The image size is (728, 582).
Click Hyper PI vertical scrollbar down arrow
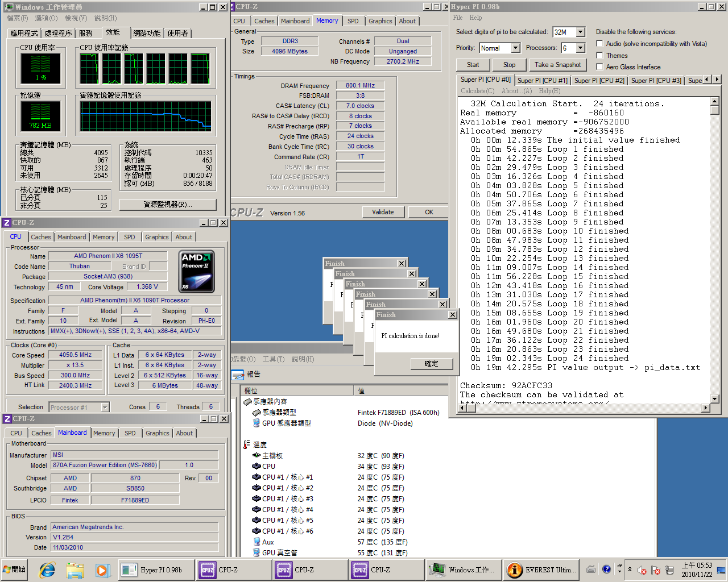pyautogui.click(x=715, y=399)
